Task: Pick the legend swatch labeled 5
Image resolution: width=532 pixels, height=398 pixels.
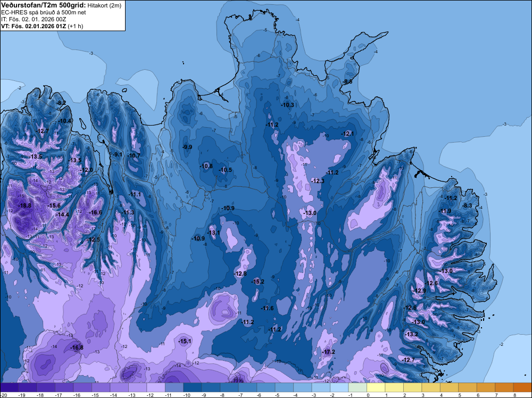Action: tap(467, 387)
